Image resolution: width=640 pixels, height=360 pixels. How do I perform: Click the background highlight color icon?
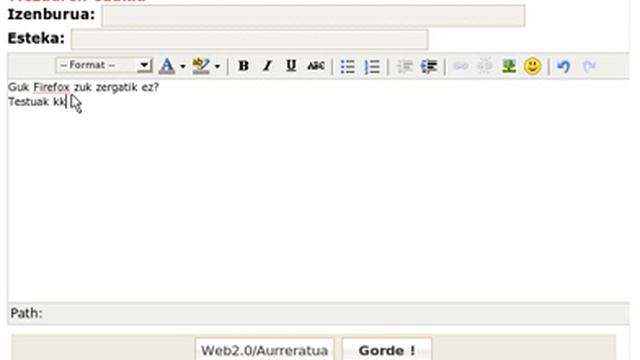201,66
